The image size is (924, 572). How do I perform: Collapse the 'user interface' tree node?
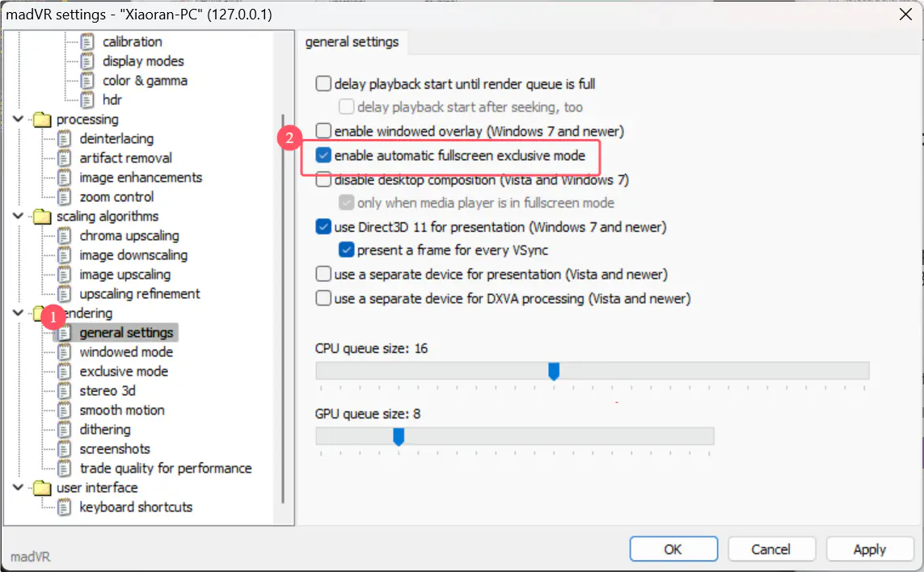pos(19,488)
